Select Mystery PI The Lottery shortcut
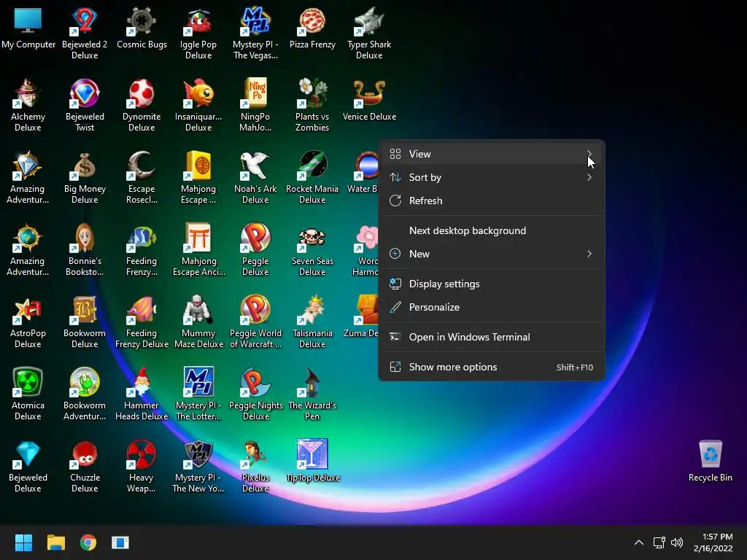 click(198, 394)
